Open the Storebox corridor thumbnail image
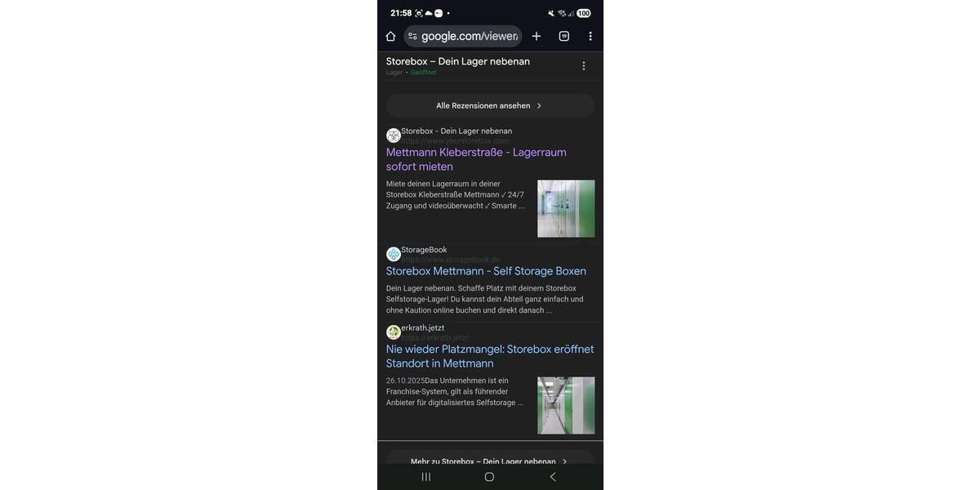 click(566, 208)
